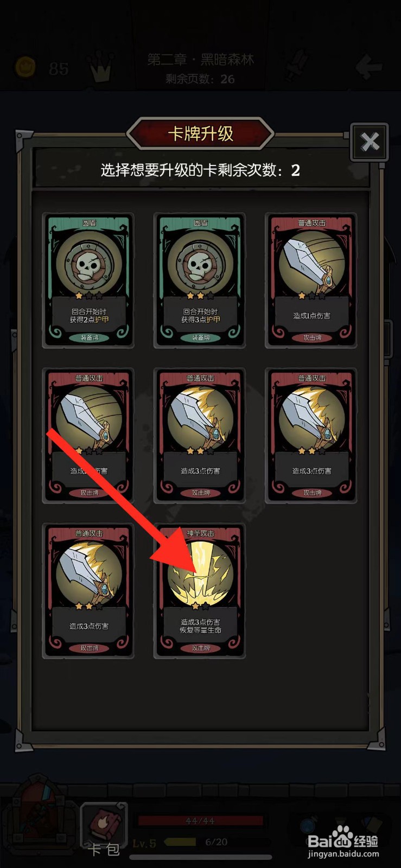The image size is (401, 868).
Task: Pick the Holy Strike card with golden lightning
Action: click(x=200, y=591)
